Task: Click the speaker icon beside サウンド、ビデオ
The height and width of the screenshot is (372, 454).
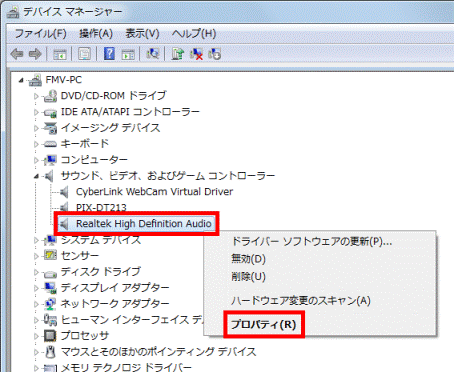Action: point(49,176)
